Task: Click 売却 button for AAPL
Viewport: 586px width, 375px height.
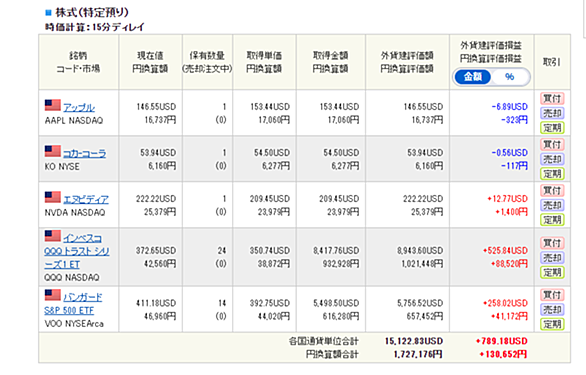Action: (552, 113)
